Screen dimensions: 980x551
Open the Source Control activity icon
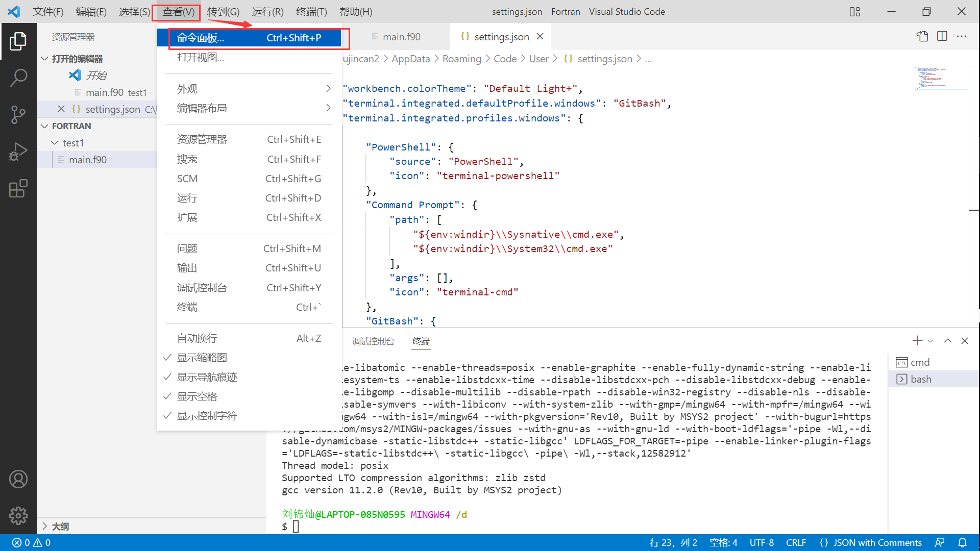tap(18, 115)
